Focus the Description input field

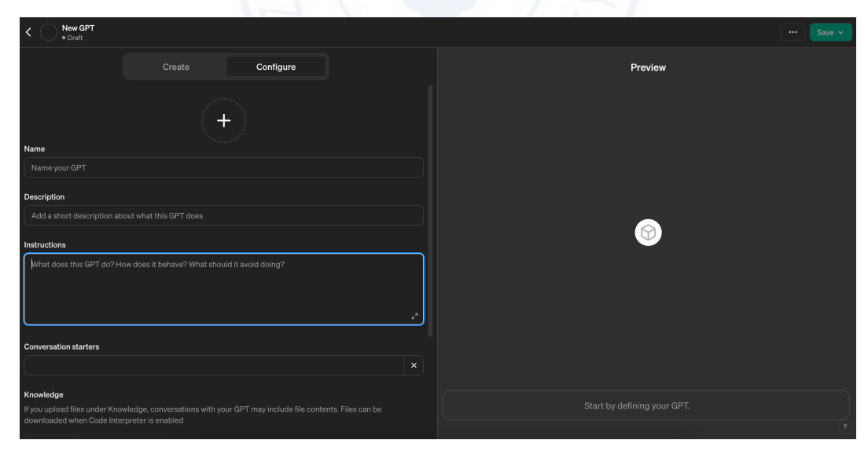pyautogui.click(x=223, y=216)
